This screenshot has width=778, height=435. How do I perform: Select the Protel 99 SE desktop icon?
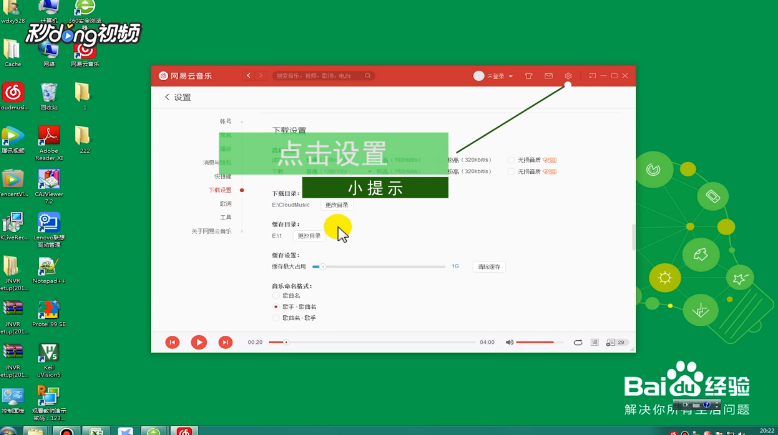coord(49,313)
